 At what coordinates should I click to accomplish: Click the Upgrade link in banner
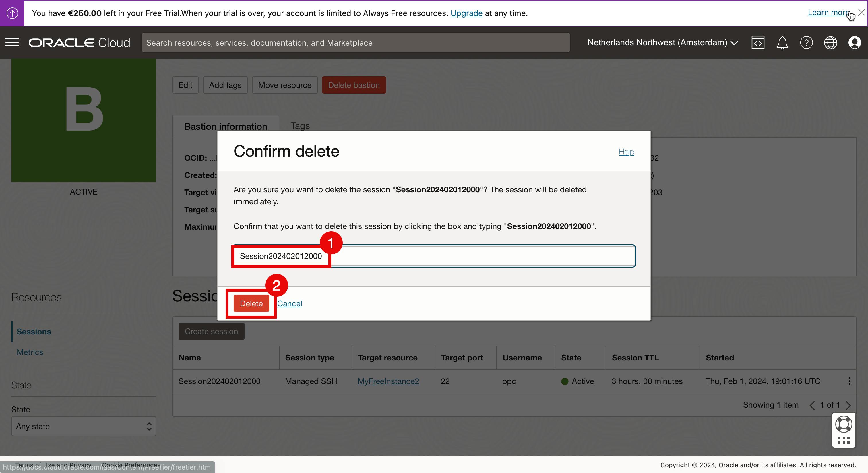point(466,13)
